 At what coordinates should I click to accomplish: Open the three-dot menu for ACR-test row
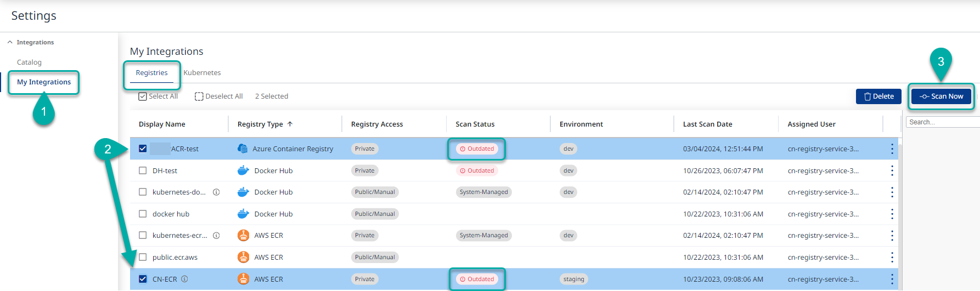(x=892, y=149)
